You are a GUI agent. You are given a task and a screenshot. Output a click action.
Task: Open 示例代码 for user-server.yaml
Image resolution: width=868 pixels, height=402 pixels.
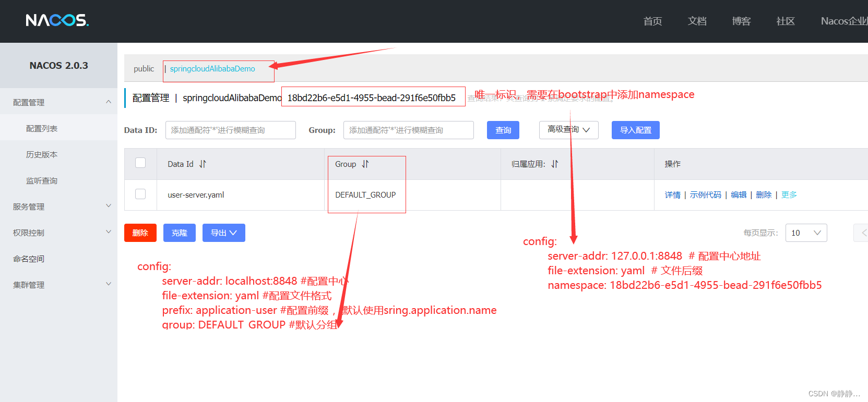click(705, 194)
